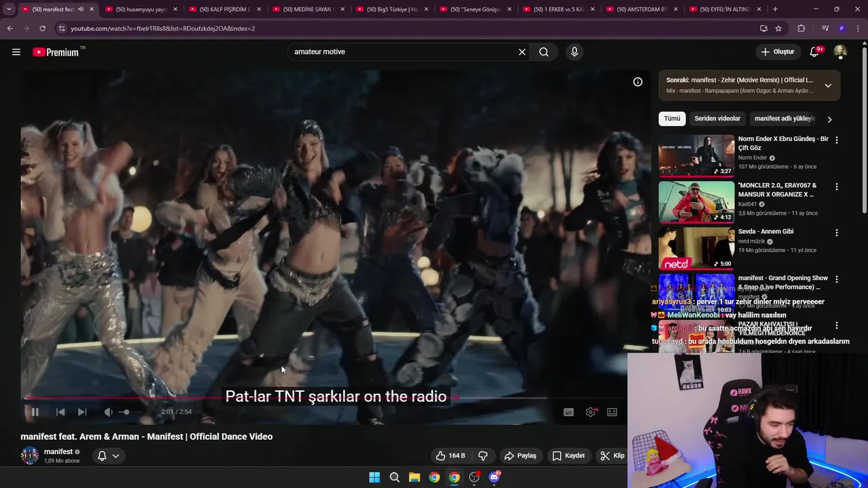Image resolution: width=868 pixels, height=488 pixels.
Task: Switch to KALP PİŞİRDİM tab
Action: pos(224,9)
